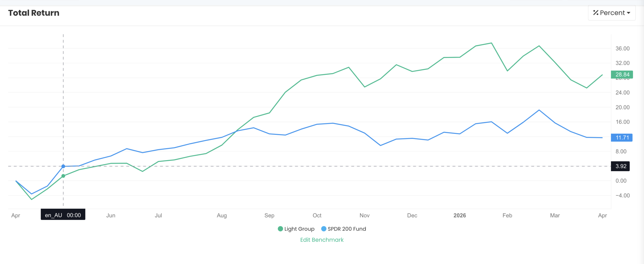
Task: Click the blue SPDR 200 Fund legend dot
Action: click(324, 229)
